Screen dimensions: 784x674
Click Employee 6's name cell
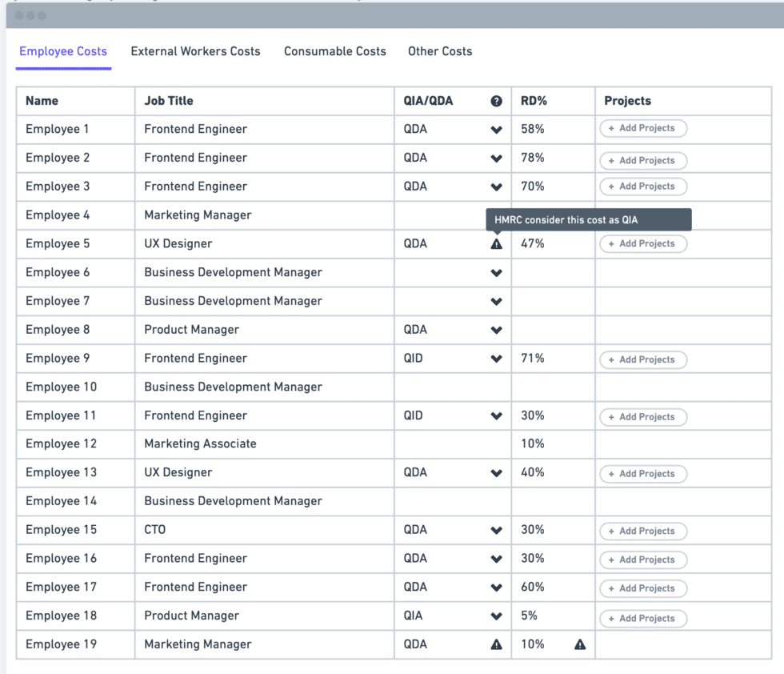75,272
